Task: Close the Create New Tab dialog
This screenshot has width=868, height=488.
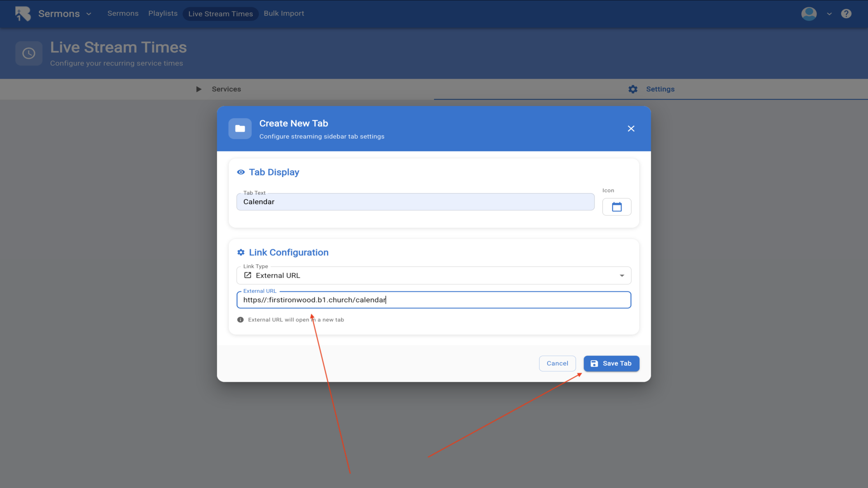Action: (x=631, y=129)
